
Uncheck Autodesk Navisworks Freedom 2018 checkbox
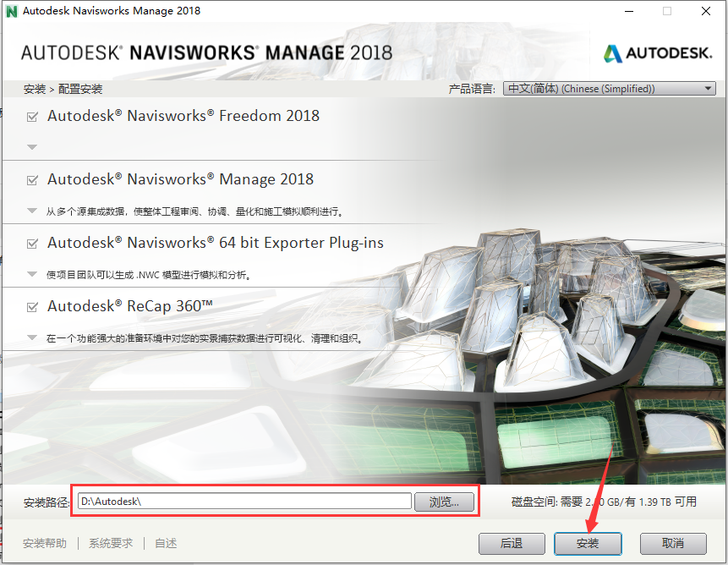[32, 117]
